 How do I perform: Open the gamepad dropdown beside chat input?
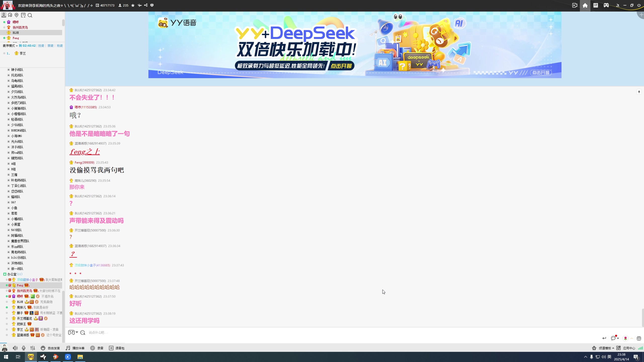(73, 332)
